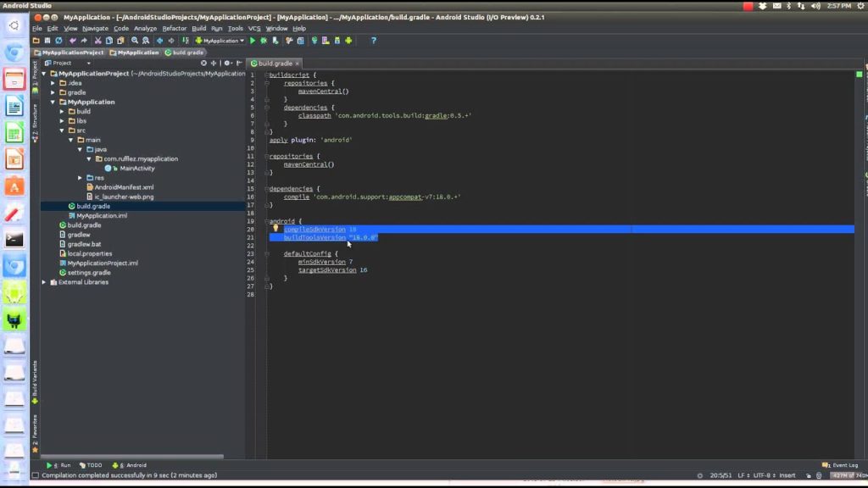
Task: Open the Project panel gear settings dropdown
Action: [227, 63]
